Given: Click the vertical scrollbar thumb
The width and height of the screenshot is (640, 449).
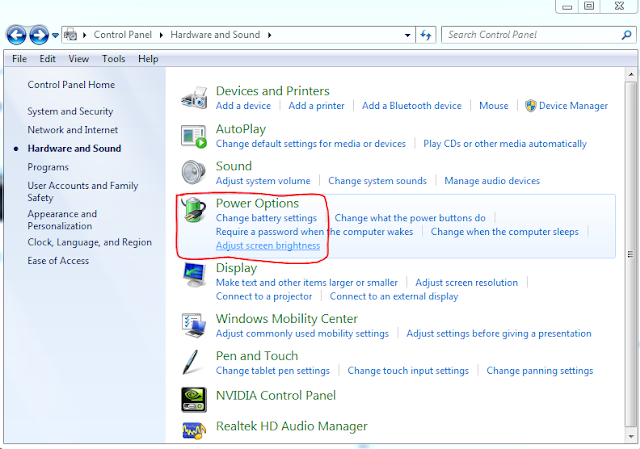Looking at the screenshot, I should (631, 253).
